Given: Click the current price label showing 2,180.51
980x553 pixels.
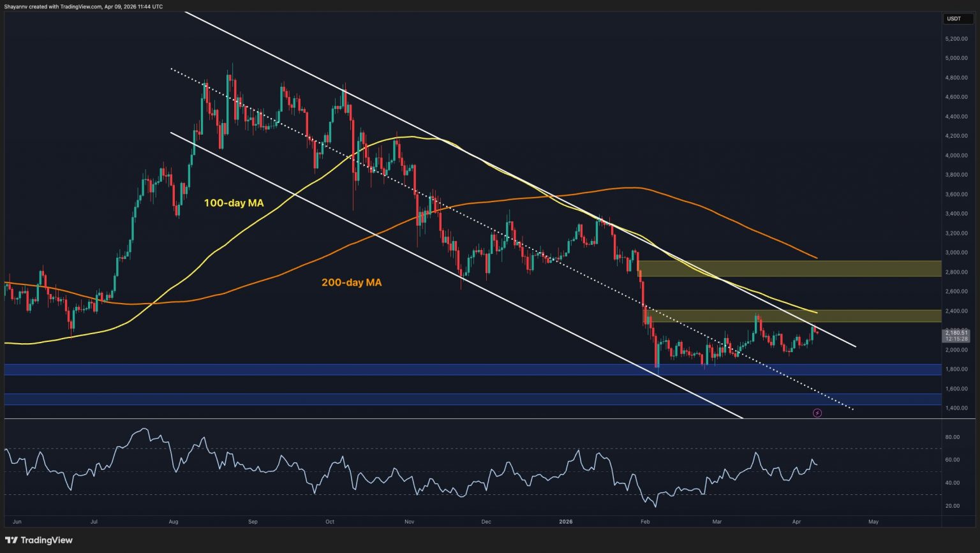Looking at the screenshot, I should (957, 332).
